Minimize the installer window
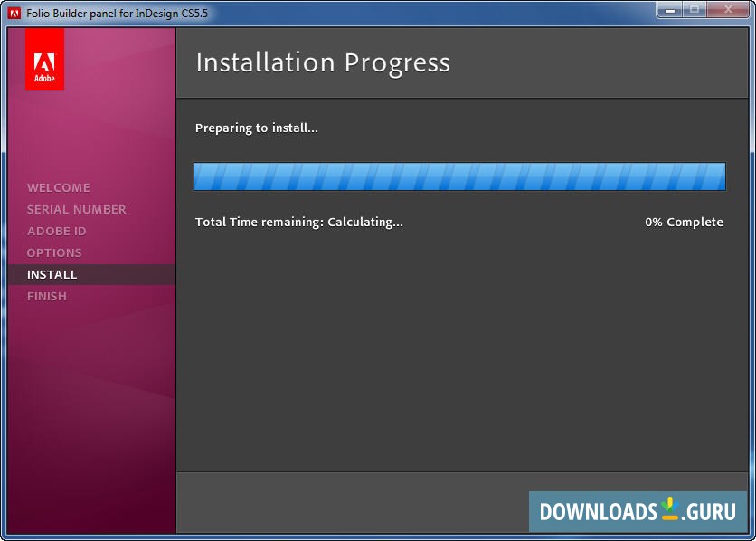This screenshot has height=541, width=756. 669,11
